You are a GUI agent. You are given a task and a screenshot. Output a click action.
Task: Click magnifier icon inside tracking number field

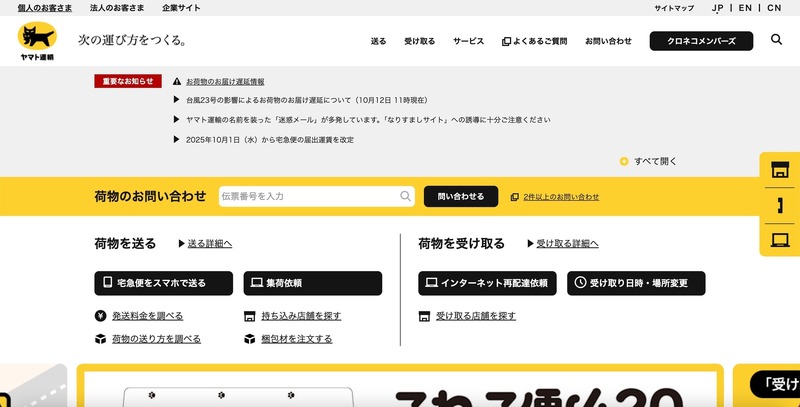coord(406,197)
